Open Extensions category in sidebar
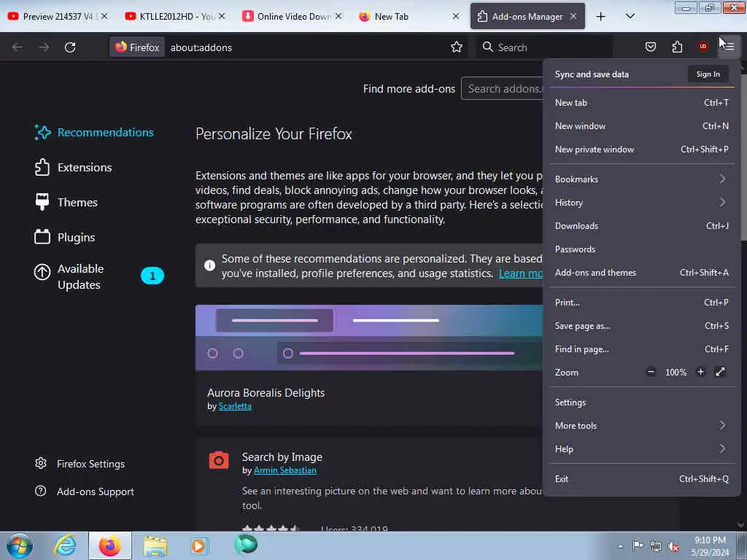The width and height of the screenshot is (747, 560). [74, 168]
